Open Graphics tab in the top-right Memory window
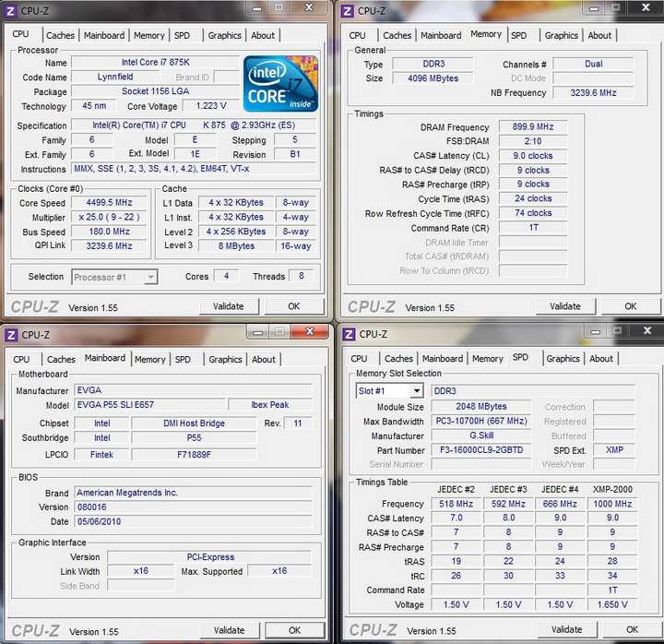 tap(562, 36)
